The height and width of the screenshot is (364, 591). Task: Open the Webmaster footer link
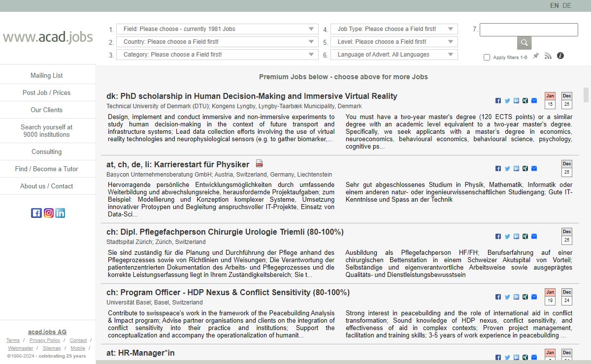[x=20, y=348]
